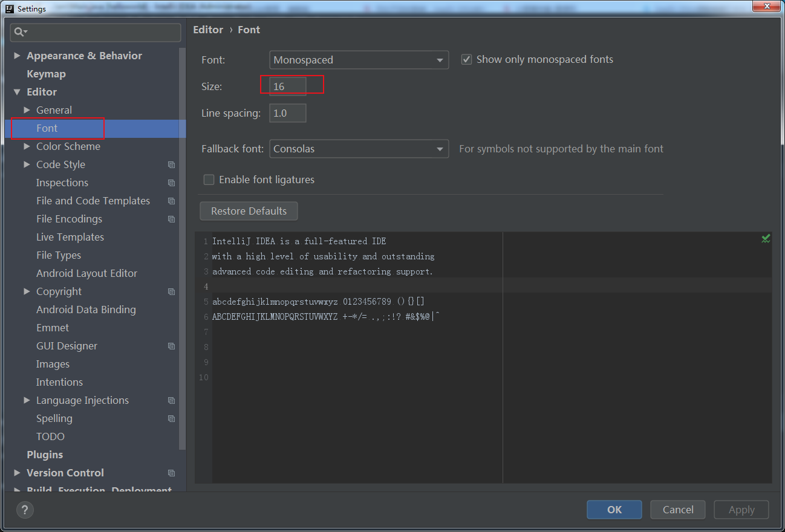Open File Types settings
Viewport: 785px width, 532px height.
59,255
